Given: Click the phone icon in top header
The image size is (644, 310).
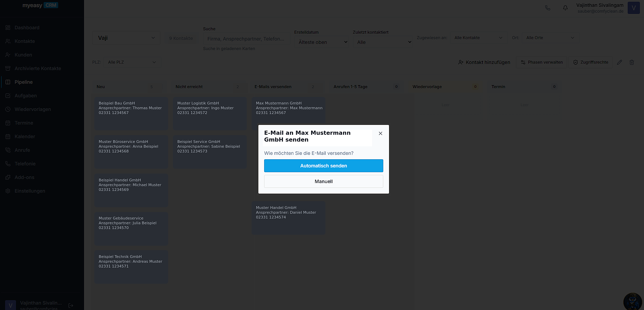Looking at the screenshot, I should tap(548, 7).
